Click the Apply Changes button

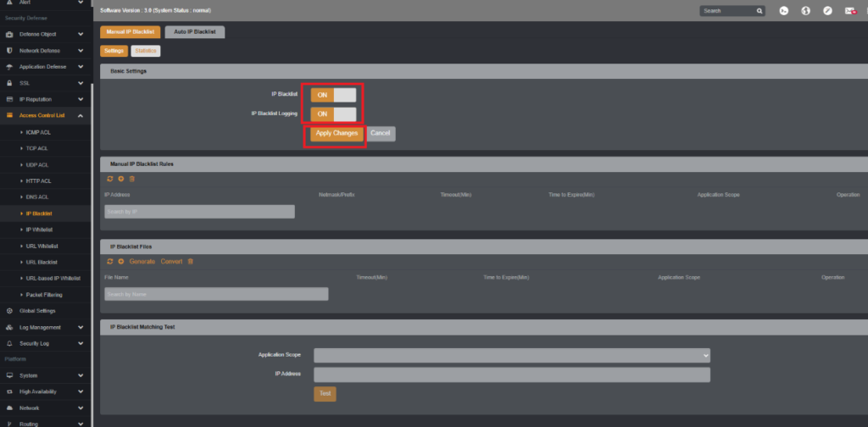(337, 133)
